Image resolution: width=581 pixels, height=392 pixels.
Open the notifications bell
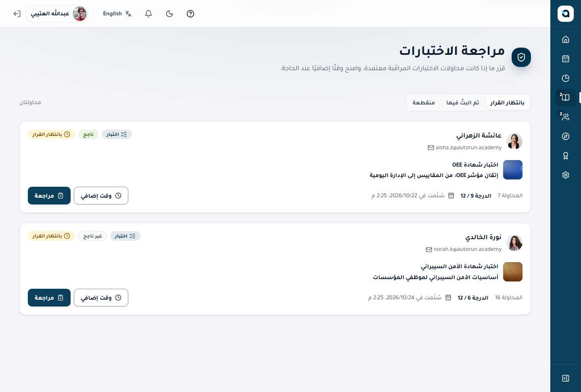click(148, 14)
